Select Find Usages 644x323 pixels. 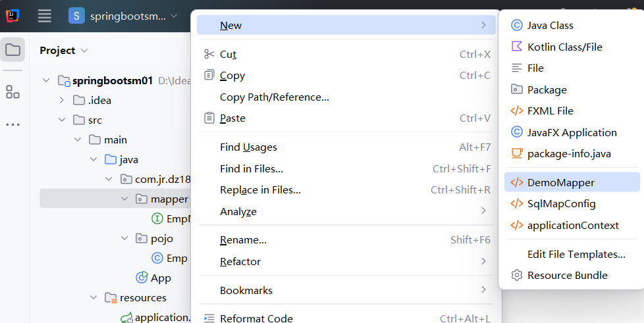[346, 147]
